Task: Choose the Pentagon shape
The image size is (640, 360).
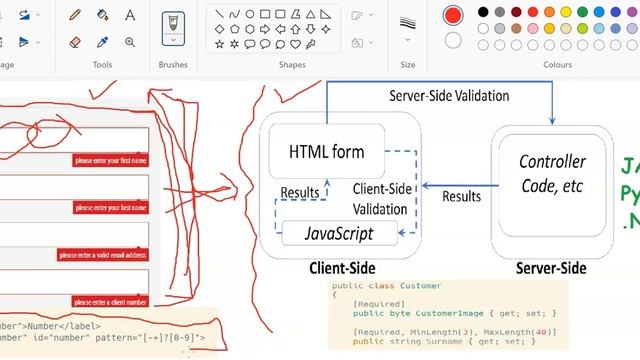Action: pos(234,29)
